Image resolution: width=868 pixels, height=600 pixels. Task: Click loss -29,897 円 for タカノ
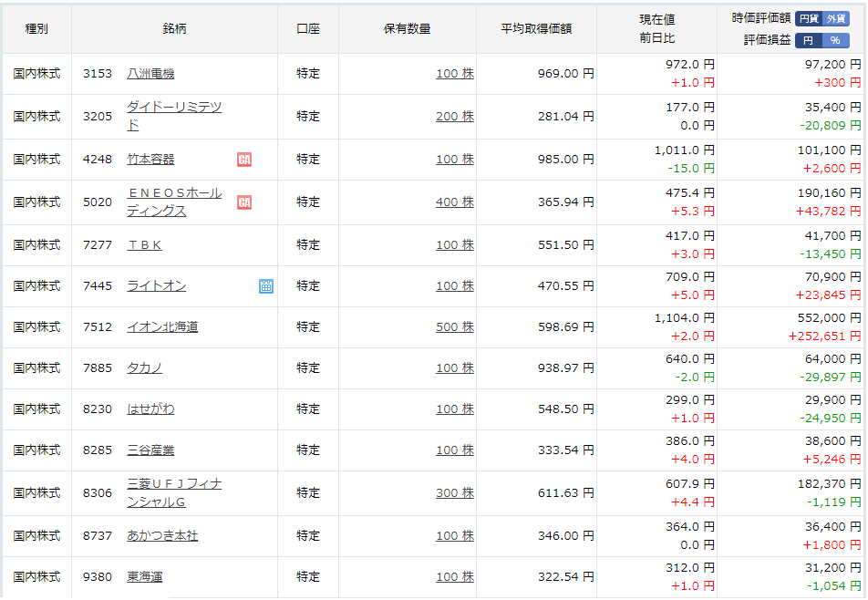click(831, 377)
